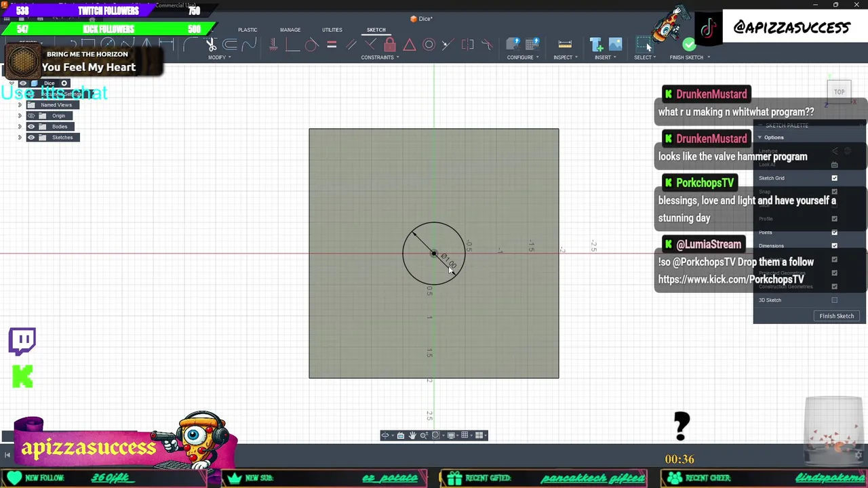Hide the Sketches folder
This screenshot has width=868, height=488.
(31, 138)
